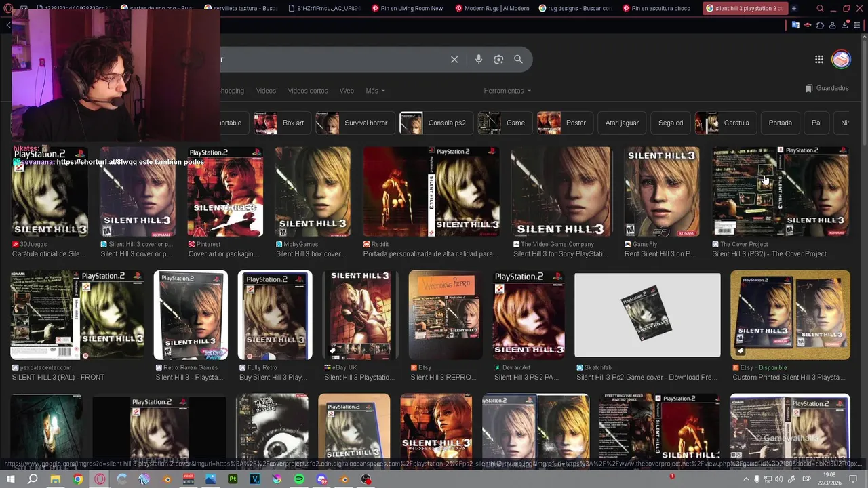Open The Cover Project thumbnail
868x488 pixels.
pyautogui.click(x=781, y=192)
